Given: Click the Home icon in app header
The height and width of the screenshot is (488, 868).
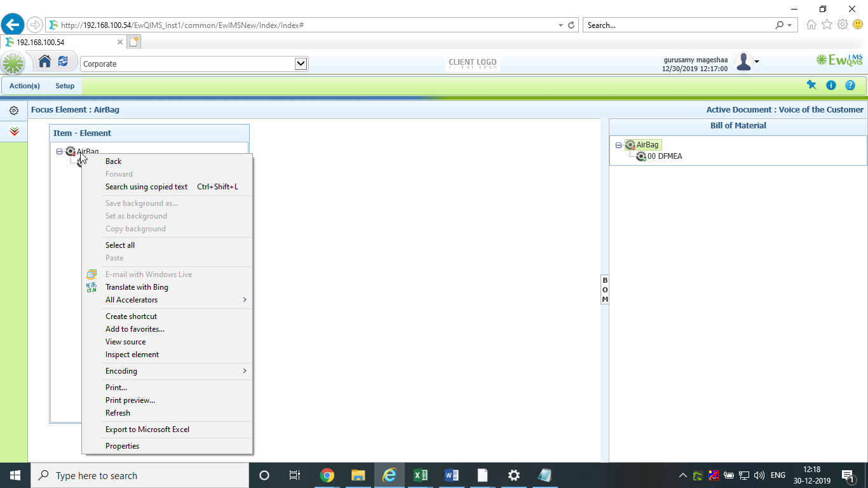Looking at the screenshot, I should (x=44, y=62).
